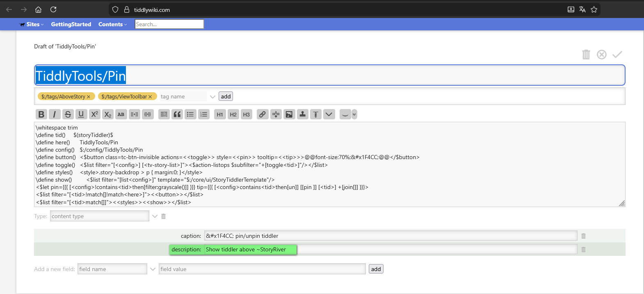The image size is (644, 294).
Task: Toggle the editor preview eye icon
Action: (x=345, y=114)
